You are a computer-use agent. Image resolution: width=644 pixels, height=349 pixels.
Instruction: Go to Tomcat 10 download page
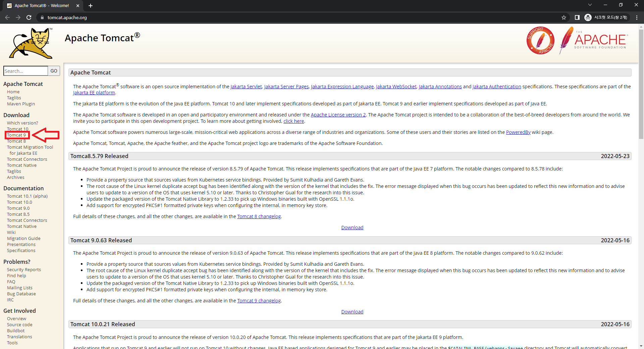click(18, 129)
